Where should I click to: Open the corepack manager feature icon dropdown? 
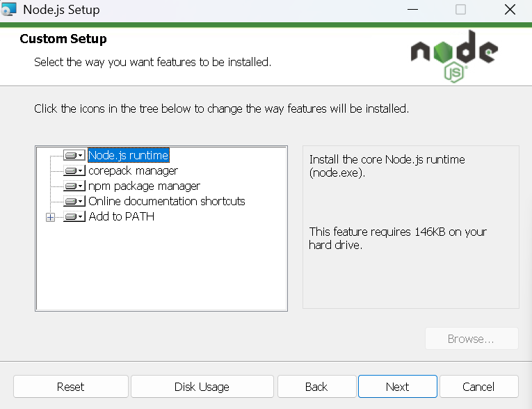click(x=74, y=170)
